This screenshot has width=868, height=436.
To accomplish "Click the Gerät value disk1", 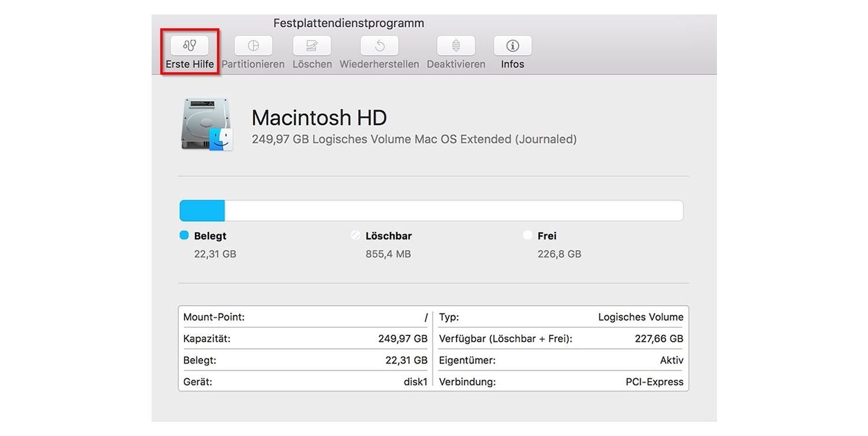I will (415, 382).
